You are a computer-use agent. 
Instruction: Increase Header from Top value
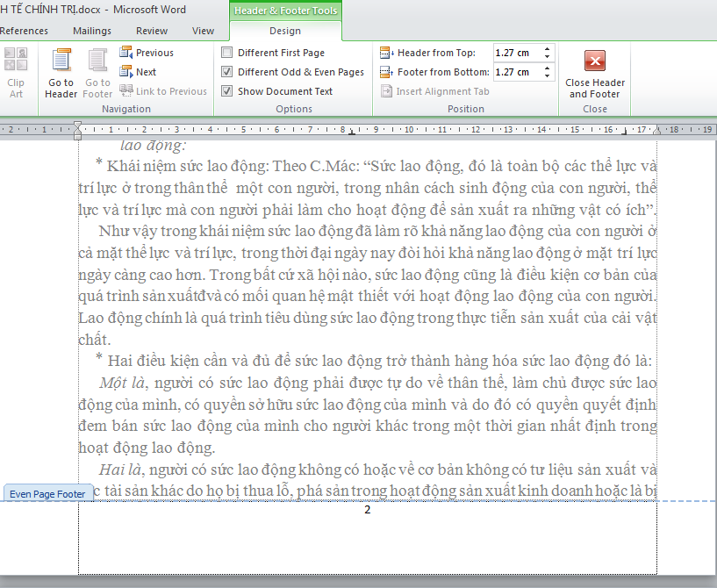[547, 49]
